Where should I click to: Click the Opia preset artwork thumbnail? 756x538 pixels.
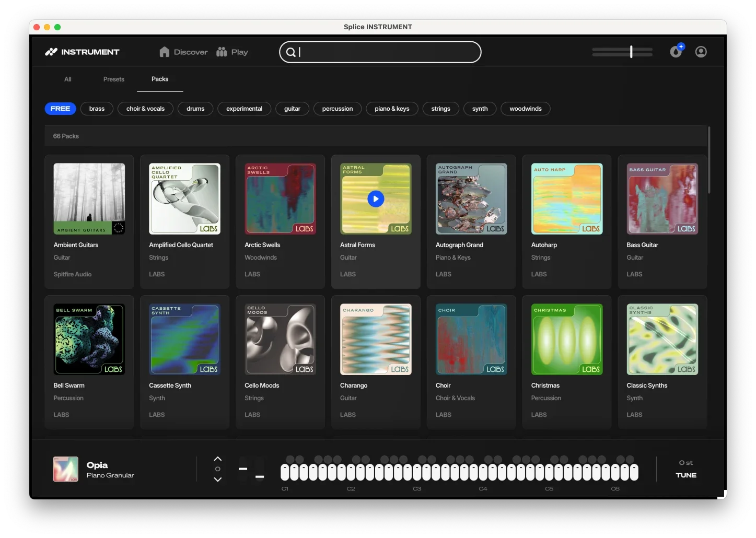coord(66,469)
